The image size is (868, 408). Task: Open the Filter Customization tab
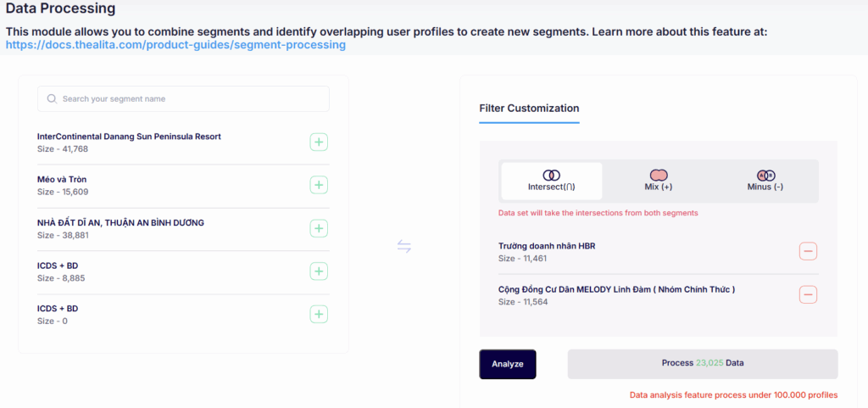pyautogui.click(x=529, y=108)
